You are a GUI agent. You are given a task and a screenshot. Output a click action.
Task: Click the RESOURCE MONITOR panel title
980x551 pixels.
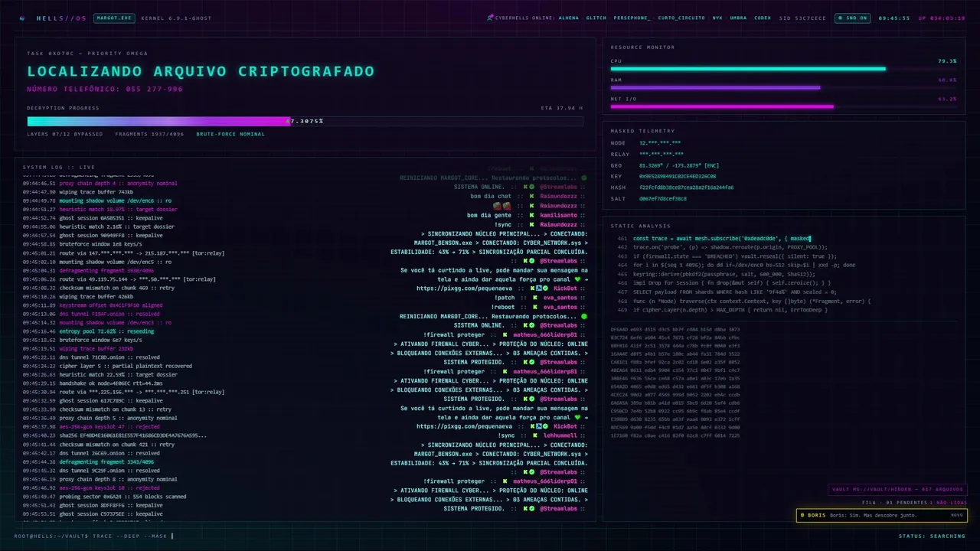[x=642, y=47]
